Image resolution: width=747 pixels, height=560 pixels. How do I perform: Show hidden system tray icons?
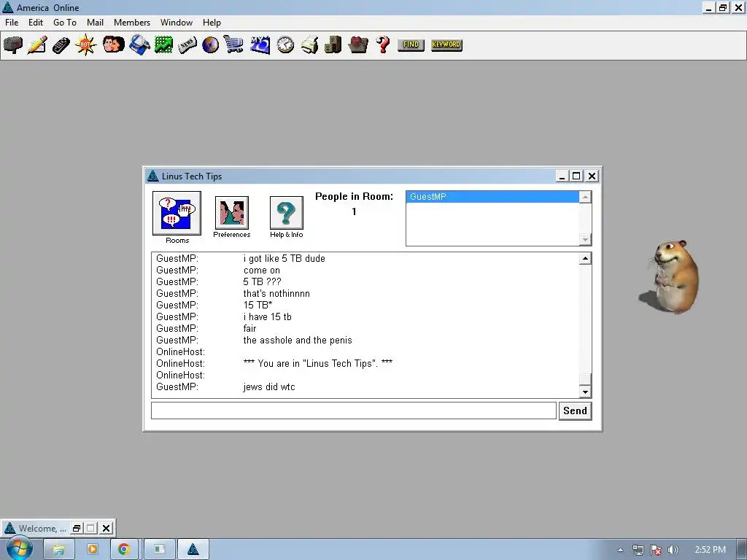tap(620, 550)
